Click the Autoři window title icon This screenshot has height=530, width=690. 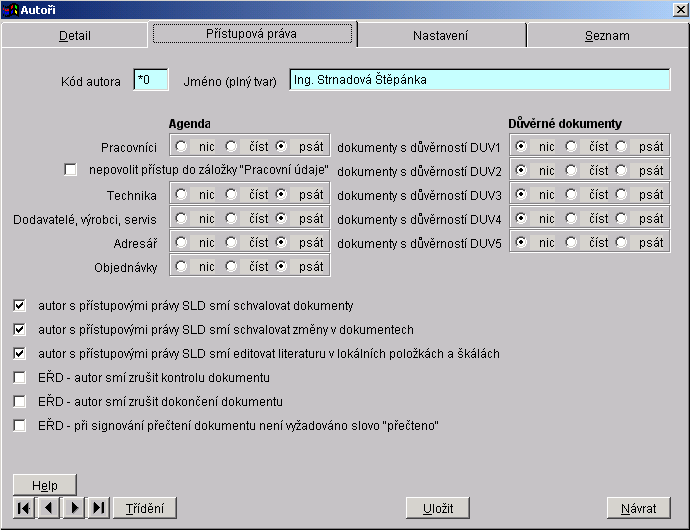pos(11,9)
